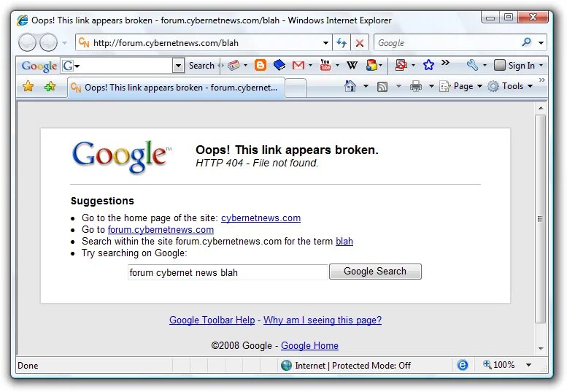The height and width of the screenshot is (392, 567).
Task: Click the Gmail toolbar icon
Action: [298, 66]
